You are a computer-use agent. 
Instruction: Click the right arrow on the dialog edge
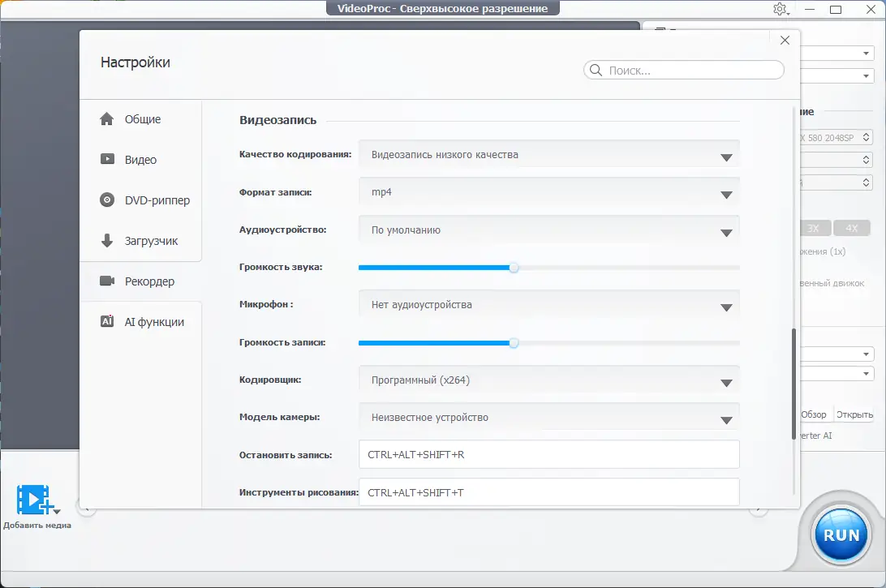759,512
